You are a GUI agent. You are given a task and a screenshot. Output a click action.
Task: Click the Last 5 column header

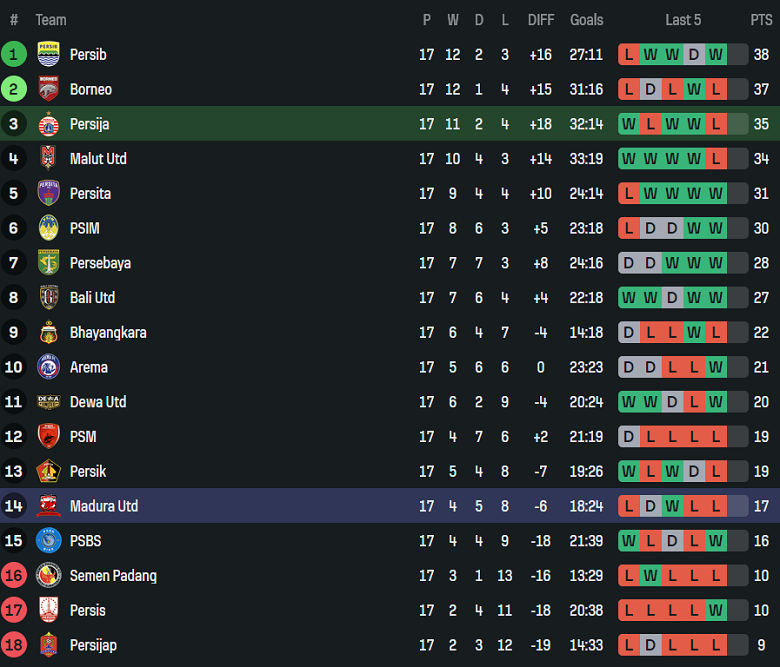coord(683,20)
